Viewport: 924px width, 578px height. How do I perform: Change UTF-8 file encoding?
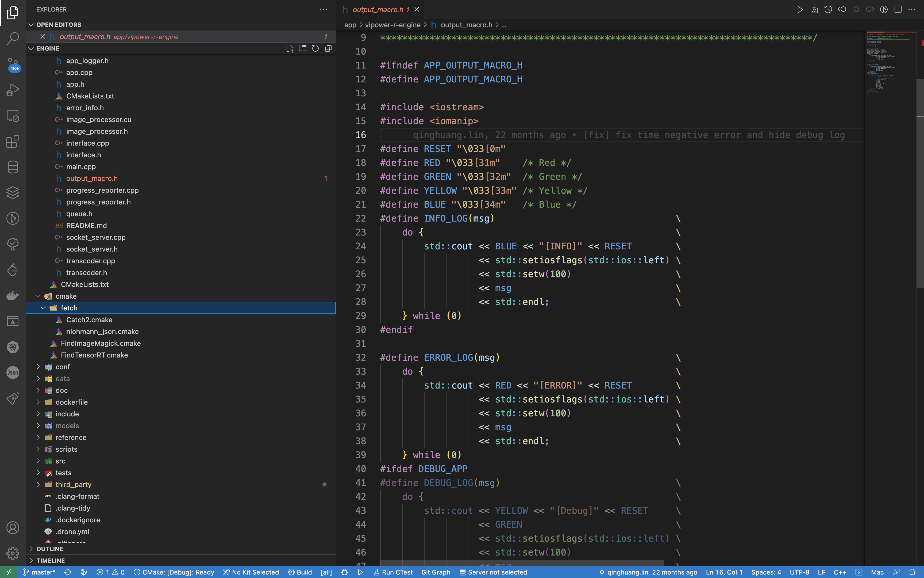[x=799, y=572]
